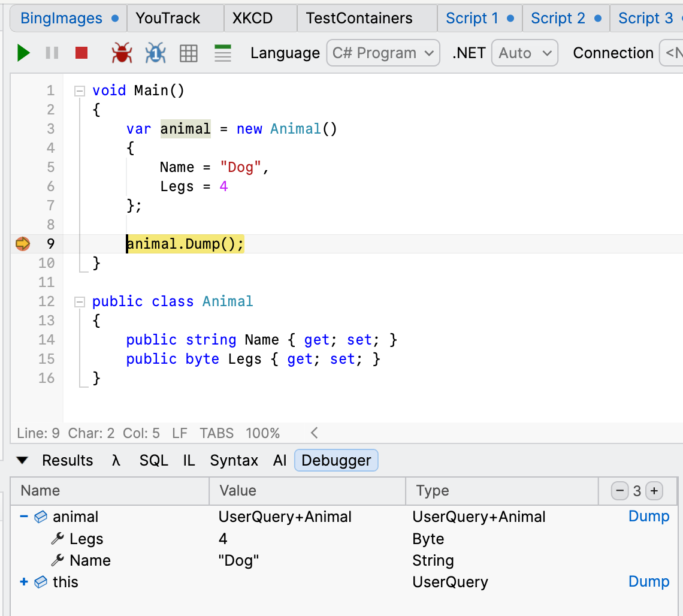
Task: Click the "Dog" string literal in code
Action: pyautogui.click(x=240, y=167)
